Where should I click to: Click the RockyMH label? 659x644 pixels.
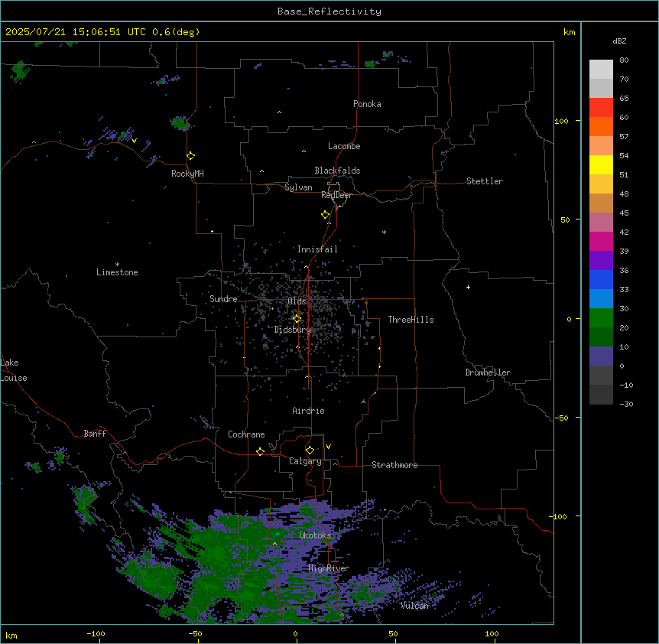pos(187,174)
